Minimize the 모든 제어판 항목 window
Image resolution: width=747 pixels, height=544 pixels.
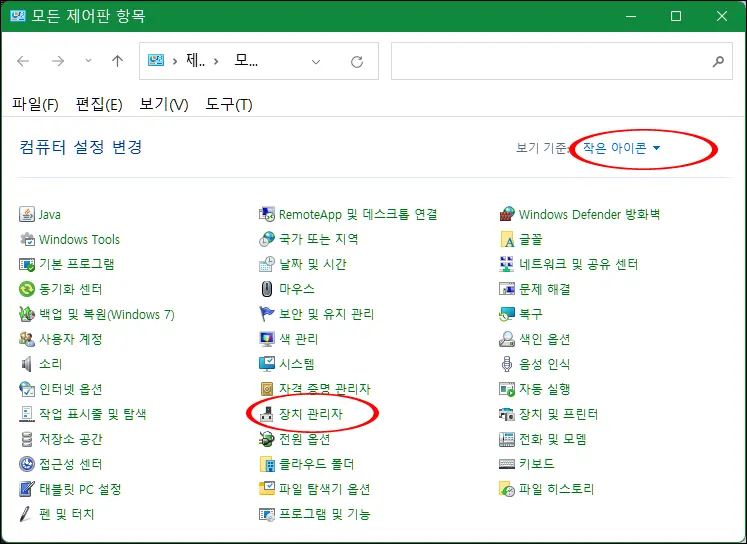[631, 16]
